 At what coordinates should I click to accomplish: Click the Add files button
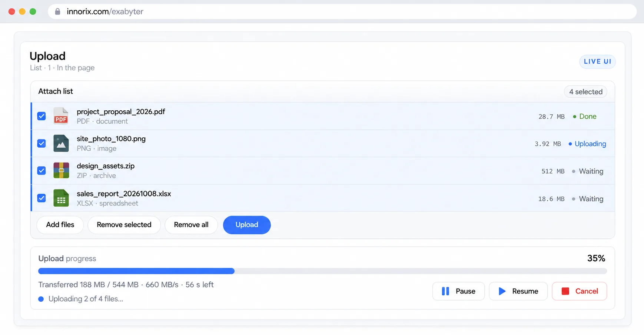60,225
